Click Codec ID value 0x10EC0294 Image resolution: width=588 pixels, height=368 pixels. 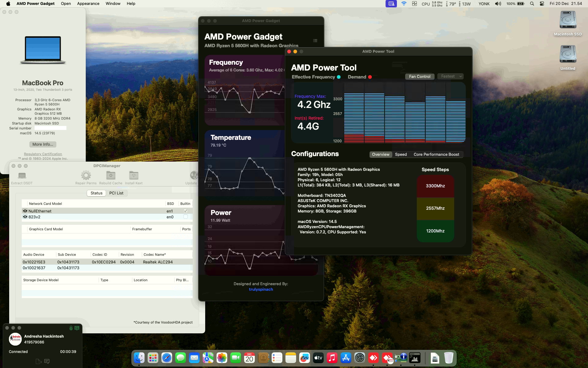tap(104, 262)
